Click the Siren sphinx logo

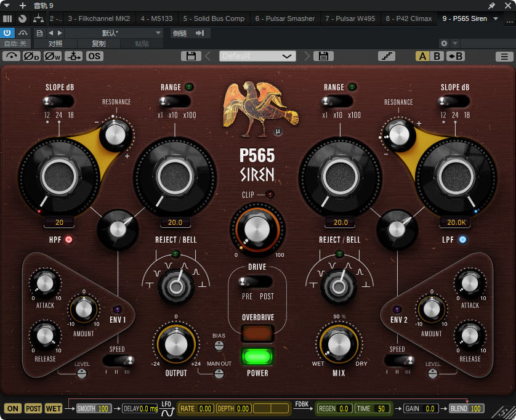point(261,108)
